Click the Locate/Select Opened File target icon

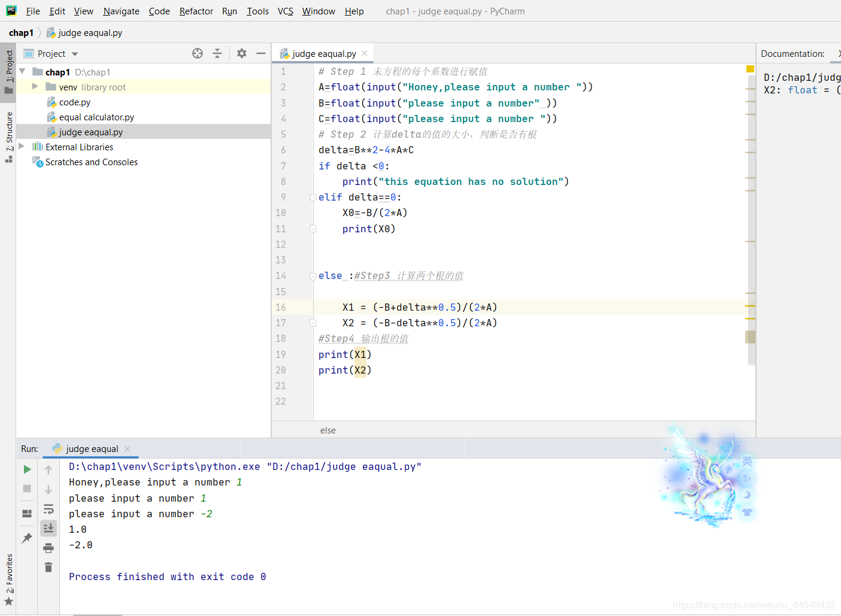click(198, 53)
